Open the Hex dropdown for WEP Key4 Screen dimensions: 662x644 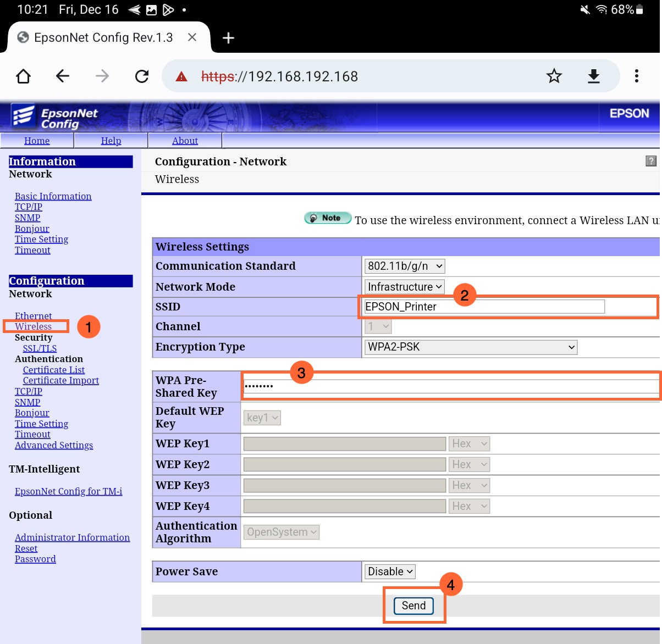[x=470, y=506]
